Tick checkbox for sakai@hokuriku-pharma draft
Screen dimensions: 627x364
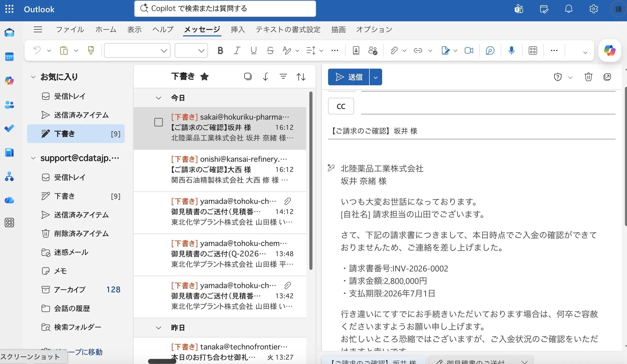(x=159, y=122)
